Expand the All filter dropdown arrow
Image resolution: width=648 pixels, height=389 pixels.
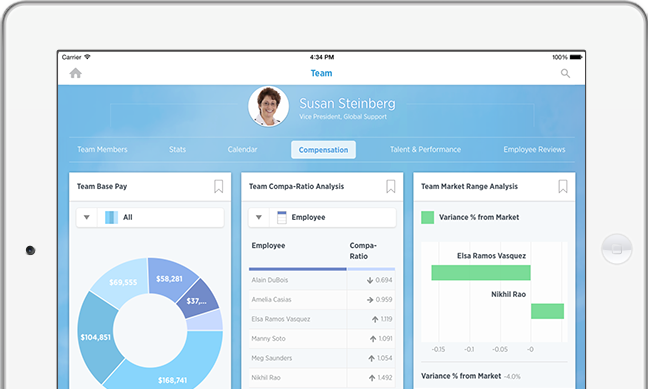point(87,217)
